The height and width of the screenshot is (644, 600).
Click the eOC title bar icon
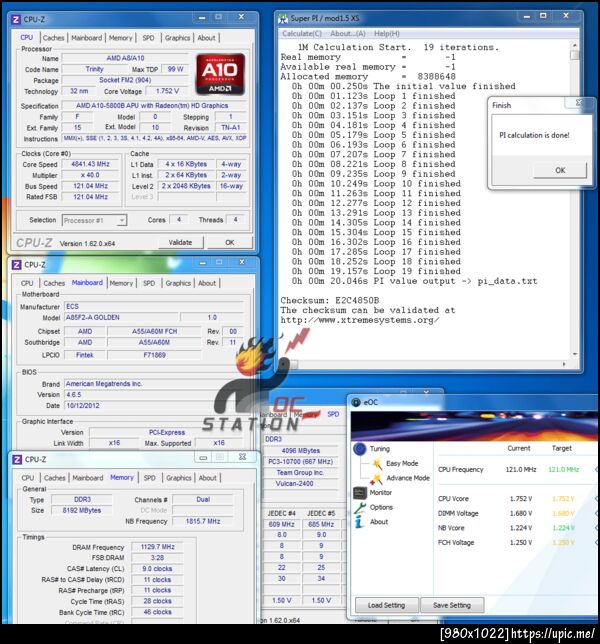click(356, 402)
